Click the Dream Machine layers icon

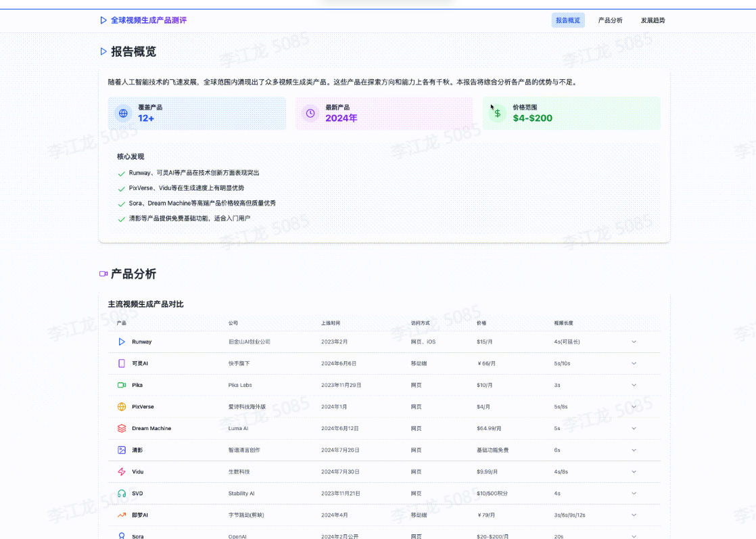click(122, 428)
